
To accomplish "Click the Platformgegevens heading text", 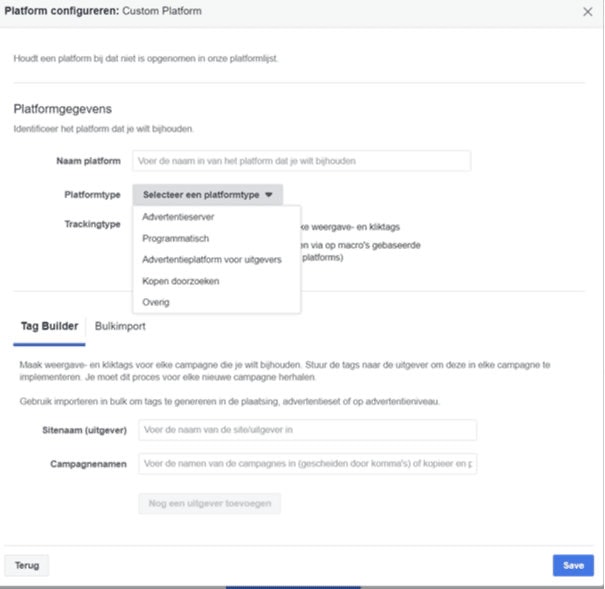I will (x=63, y=109).
